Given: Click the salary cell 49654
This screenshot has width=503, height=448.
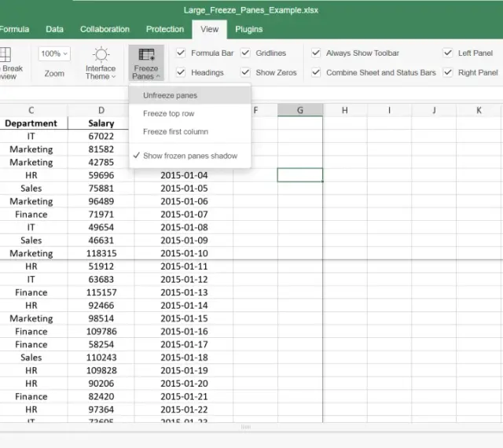Looking at the screenshot, I should click(x=101, y=227).
